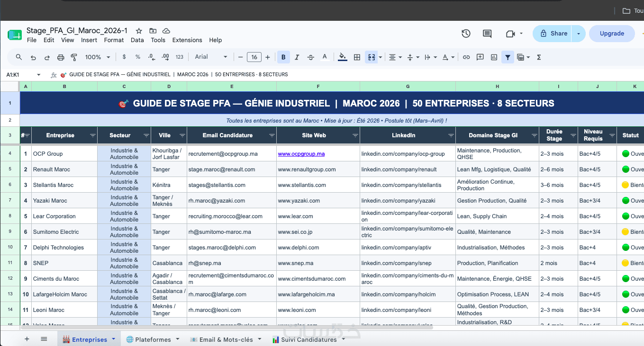
Task: Click the move to folder icon
Action: click(x=153, y=31)
